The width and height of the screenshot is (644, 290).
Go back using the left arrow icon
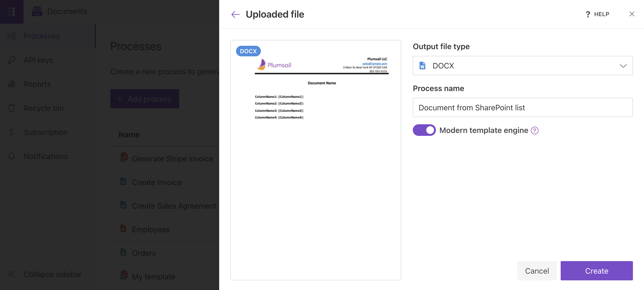(x=235, y=14)
